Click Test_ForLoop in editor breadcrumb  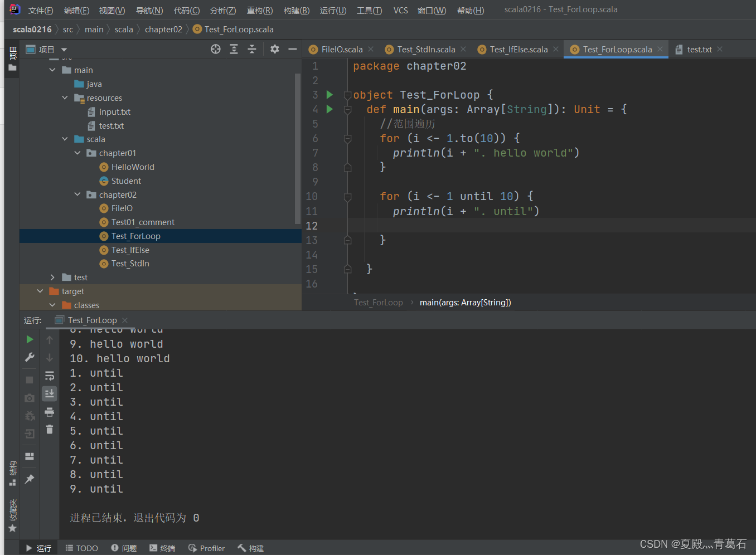tap(378, 302)
